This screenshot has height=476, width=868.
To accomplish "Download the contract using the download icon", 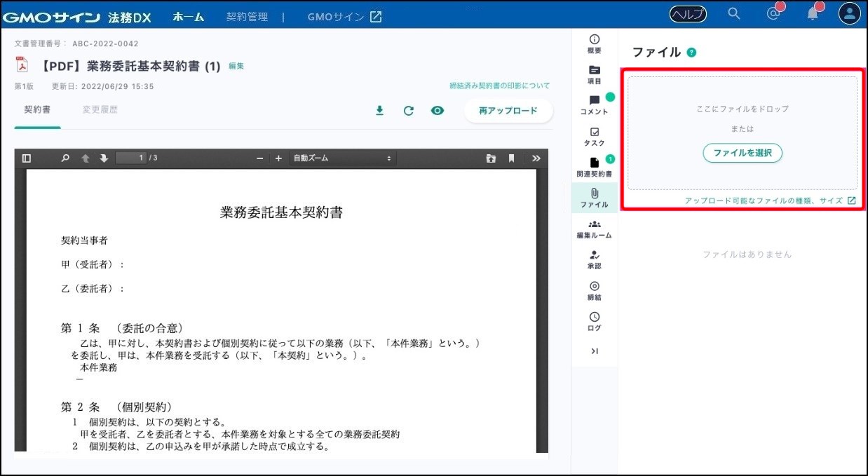I will click(x=379, y=111).
